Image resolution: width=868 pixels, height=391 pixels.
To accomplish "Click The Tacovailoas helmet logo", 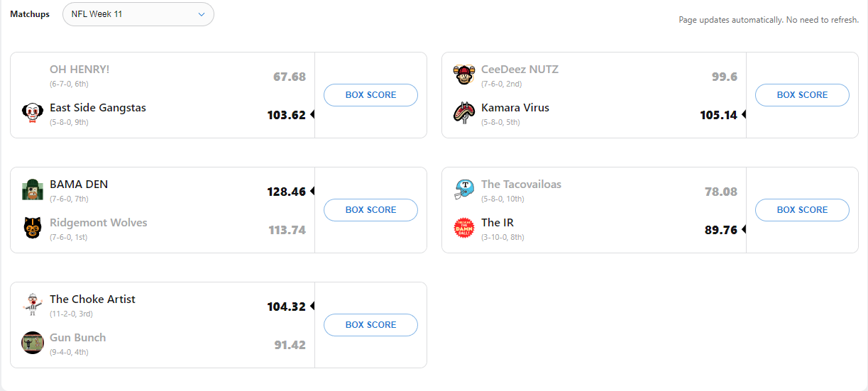I will pyautogui.click(x=464, y=189).
